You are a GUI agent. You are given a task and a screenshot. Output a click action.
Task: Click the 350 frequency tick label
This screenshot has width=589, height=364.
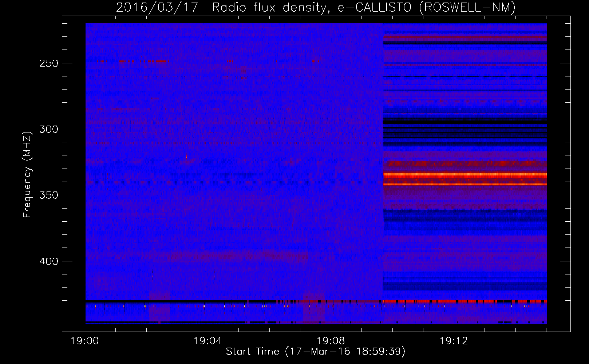(49, 195)
